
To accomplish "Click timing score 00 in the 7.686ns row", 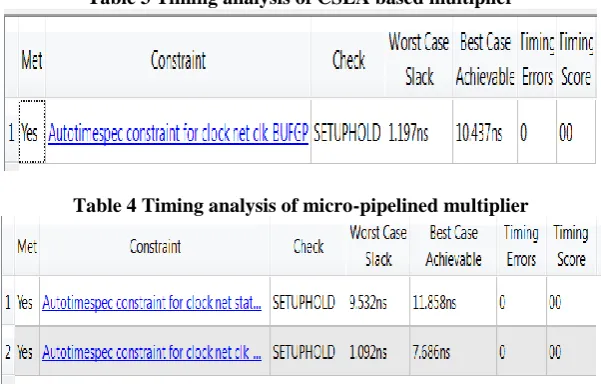I will 555,352.
